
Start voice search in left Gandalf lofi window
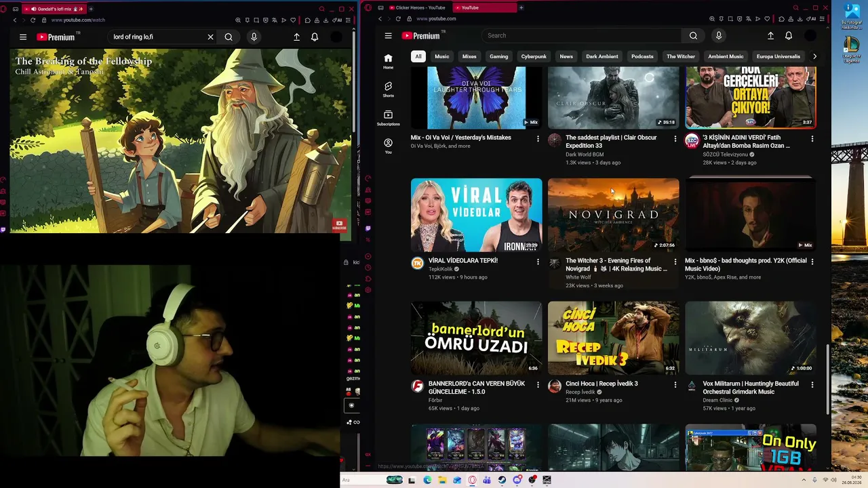pos(254,37)
